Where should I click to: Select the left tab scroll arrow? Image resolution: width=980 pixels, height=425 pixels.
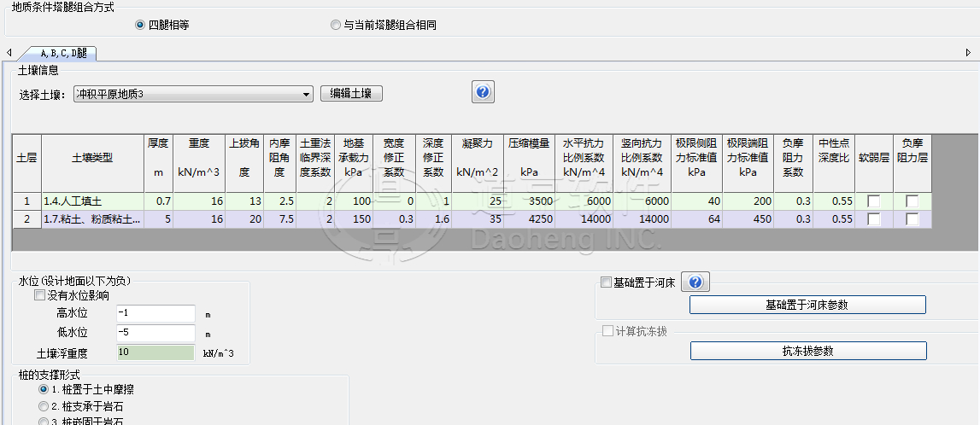point(9,53)
